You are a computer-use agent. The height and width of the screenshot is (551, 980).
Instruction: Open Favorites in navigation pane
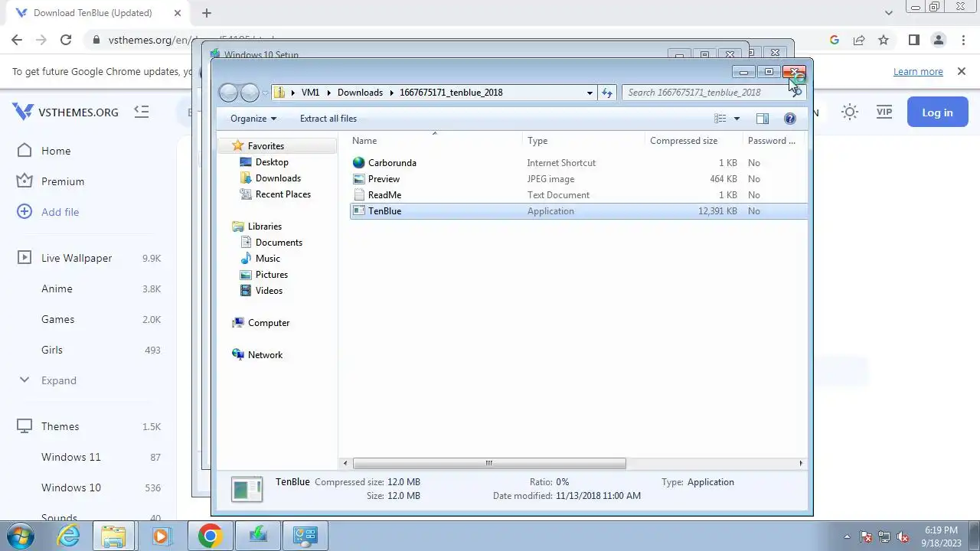click(266, 146)
